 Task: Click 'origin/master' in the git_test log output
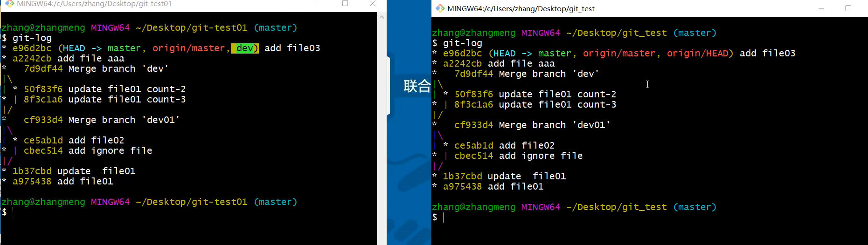[619, 53]
